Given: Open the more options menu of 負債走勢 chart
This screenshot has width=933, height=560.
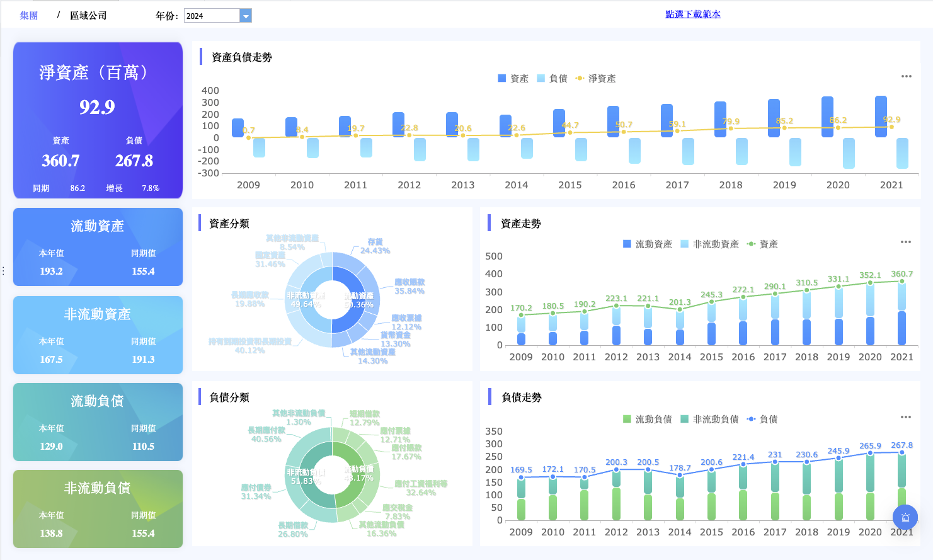Looking at the screenshot, I should pyautogui.click(x=906, y=417).
